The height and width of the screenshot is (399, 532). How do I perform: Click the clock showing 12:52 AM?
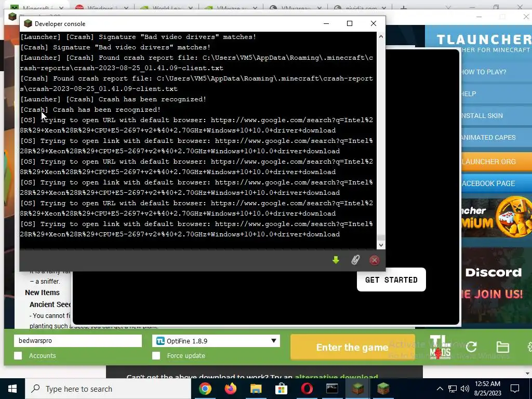[487, 384]
